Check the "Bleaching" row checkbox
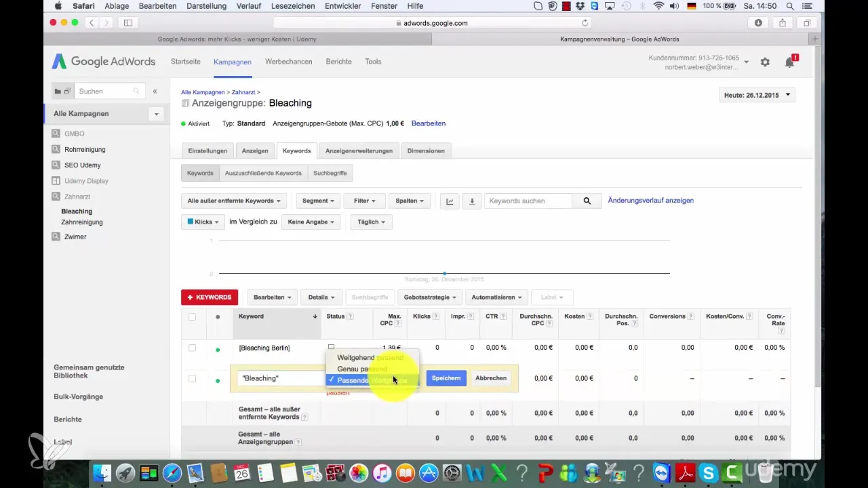Viewport: 868px width, 488px height. [192, 378]
